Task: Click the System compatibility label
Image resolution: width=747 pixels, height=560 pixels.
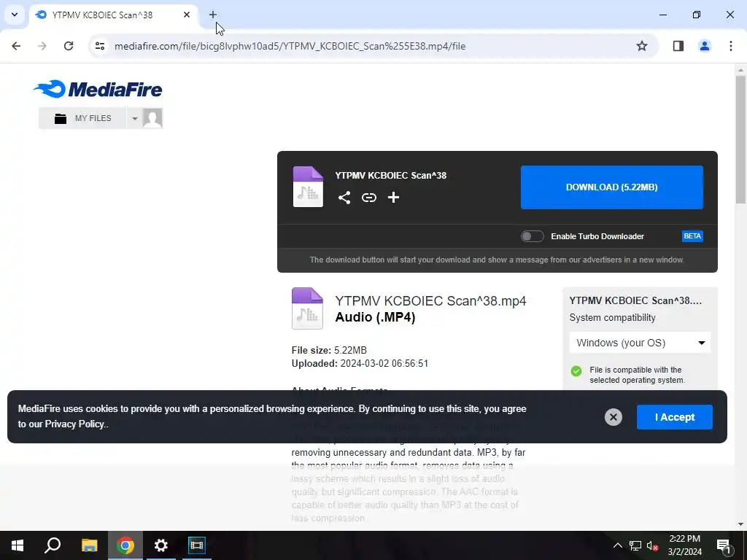Action: [x=612, y=318]
